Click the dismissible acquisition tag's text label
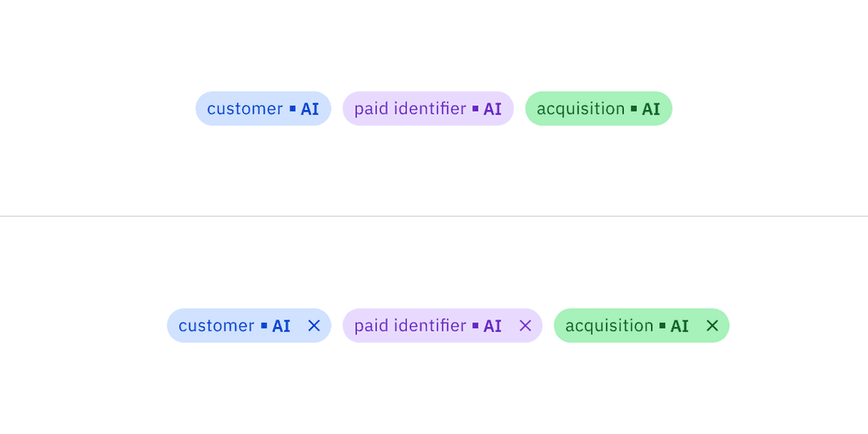The width and height of the screenshot is (868, 434). click(x=610, y=325)
